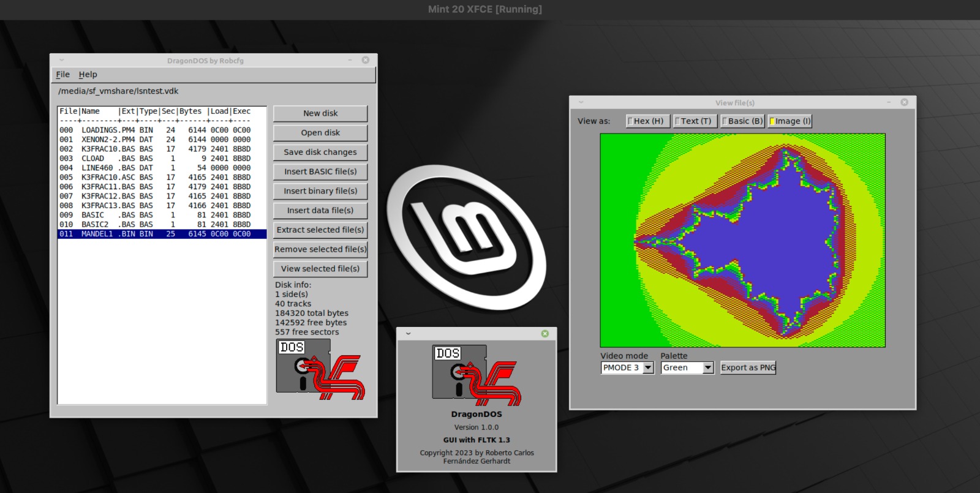
Task: Open the File menu
Action: click(x=63, y=74)
